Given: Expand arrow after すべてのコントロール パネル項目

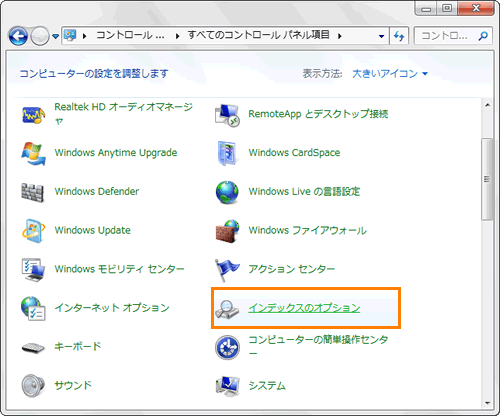Looking at the screenshot, I should tap(340, 36).
